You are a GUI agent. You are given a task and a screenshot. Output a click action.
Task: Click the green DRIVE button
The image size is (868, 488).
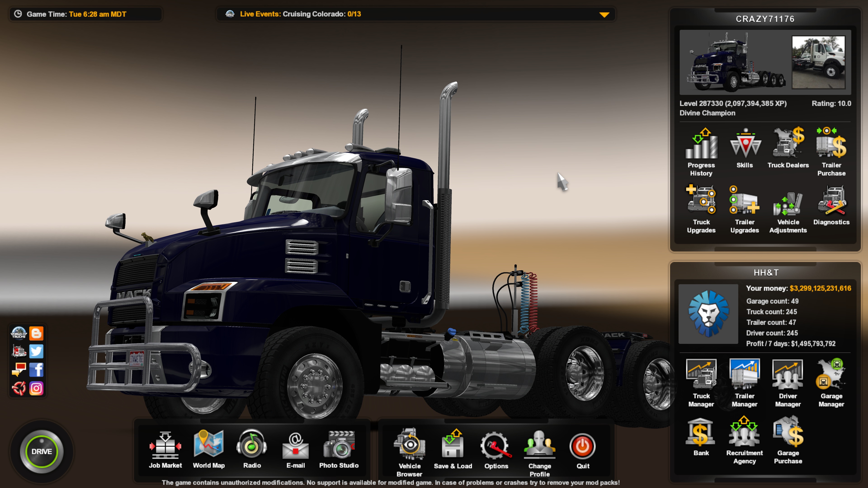[42, 451]
